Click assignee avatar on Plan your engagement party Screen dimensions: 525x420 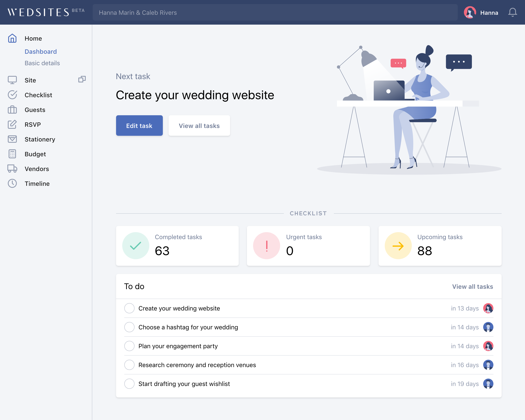pos(488,346)
